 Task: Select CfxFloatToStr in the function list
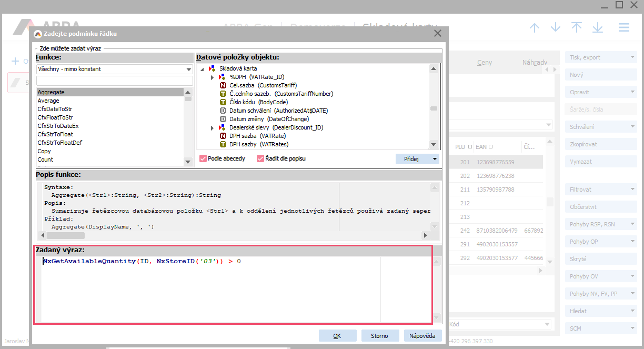coord(110,117)
